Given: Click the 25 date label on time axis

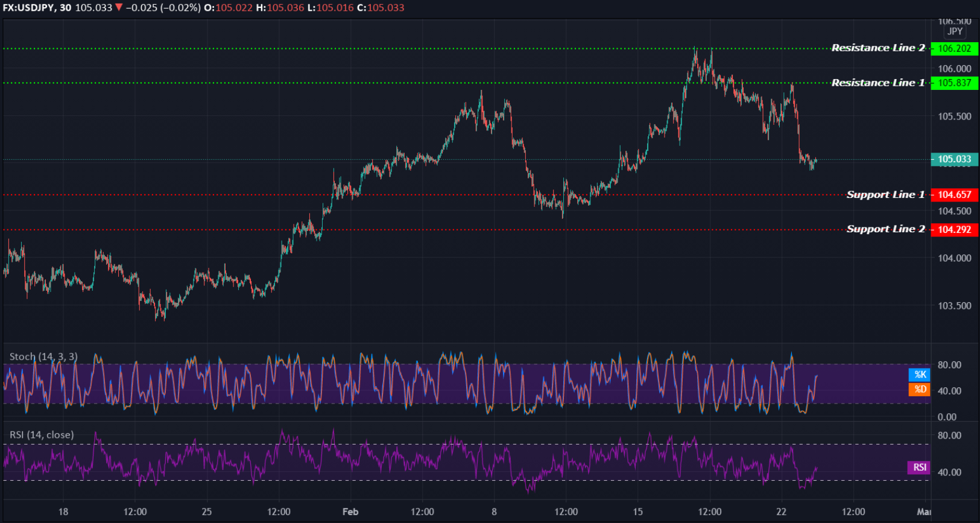Looking at the screenshot, I should coord(207,512).
